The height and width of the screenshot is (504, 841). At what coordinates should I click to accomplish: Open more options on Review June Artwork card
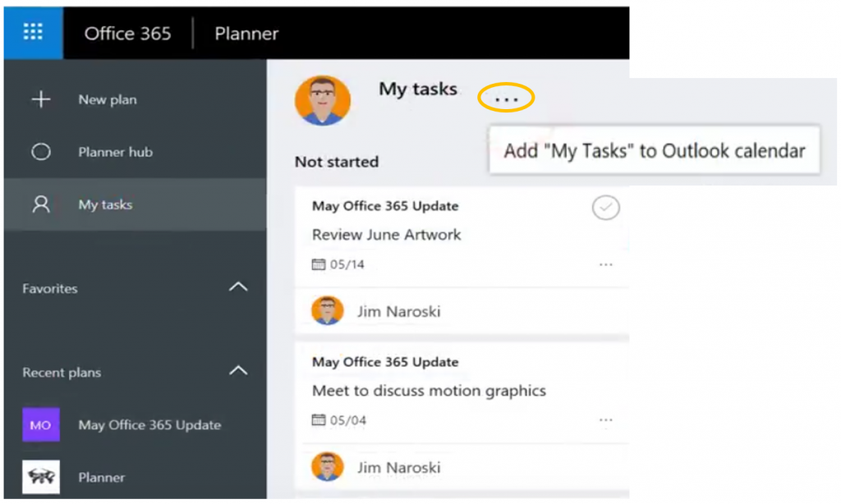click(x=606, y=264)
